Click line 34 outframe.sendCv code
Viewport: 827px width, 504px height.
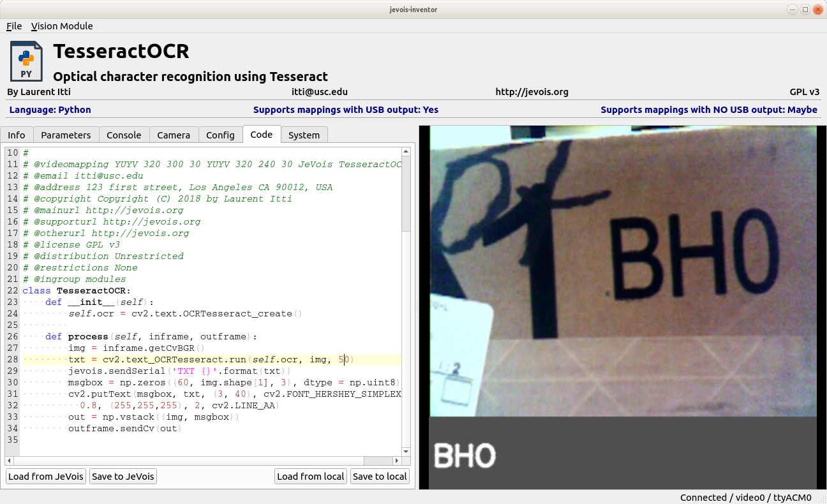coord(125,428)
